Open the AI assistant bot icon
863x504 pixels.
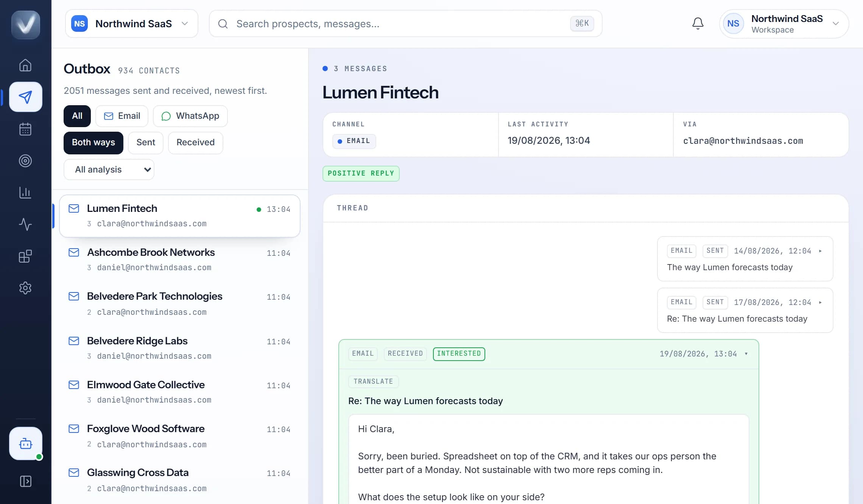coord(25,443)
